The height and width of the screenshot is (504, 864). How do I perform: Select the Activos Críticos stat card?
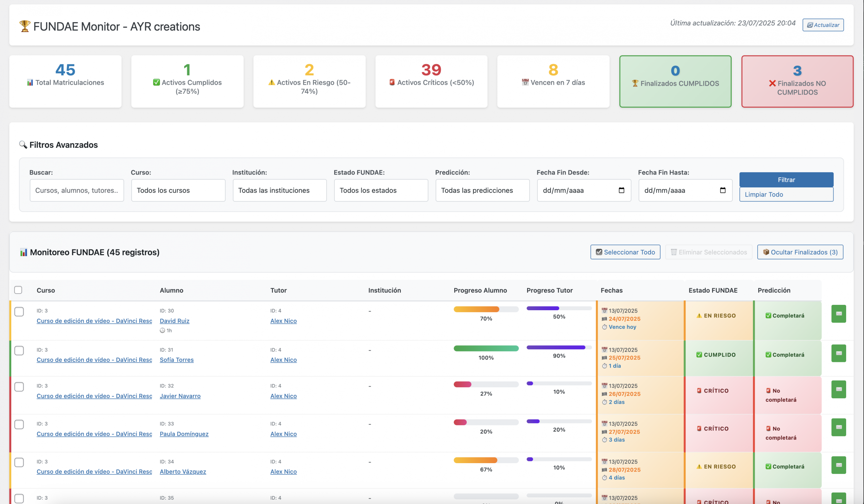[431, 82]
